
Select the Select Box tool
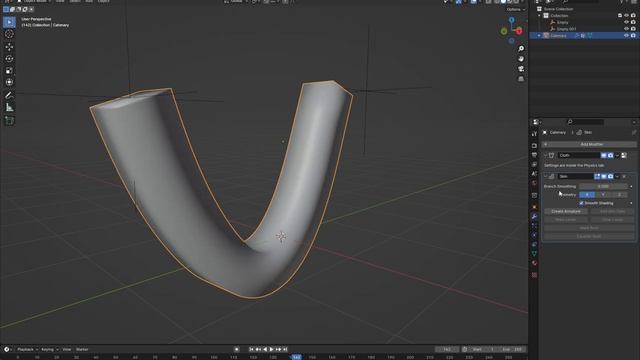9,22
